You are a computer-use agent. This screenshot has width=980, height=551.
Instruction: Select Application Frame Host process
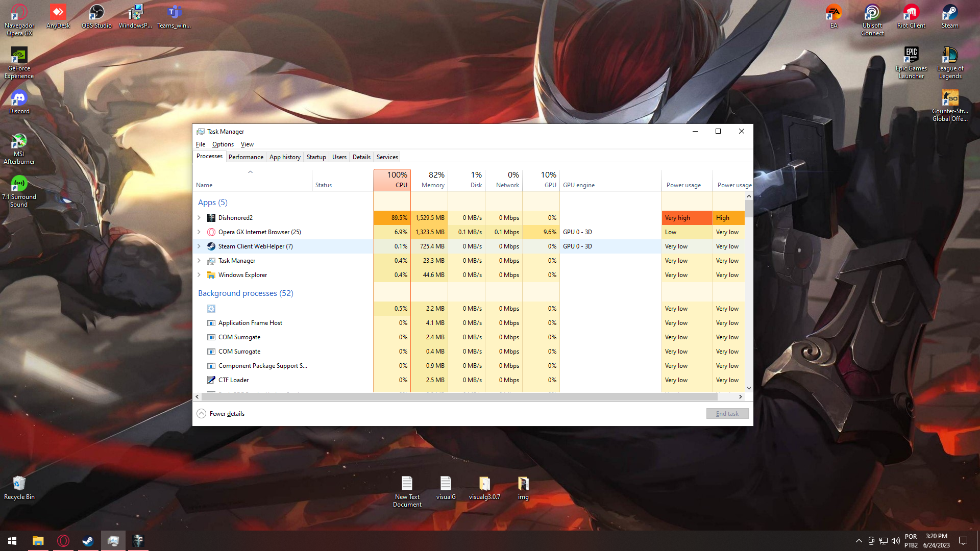click(x=469, y=323)
